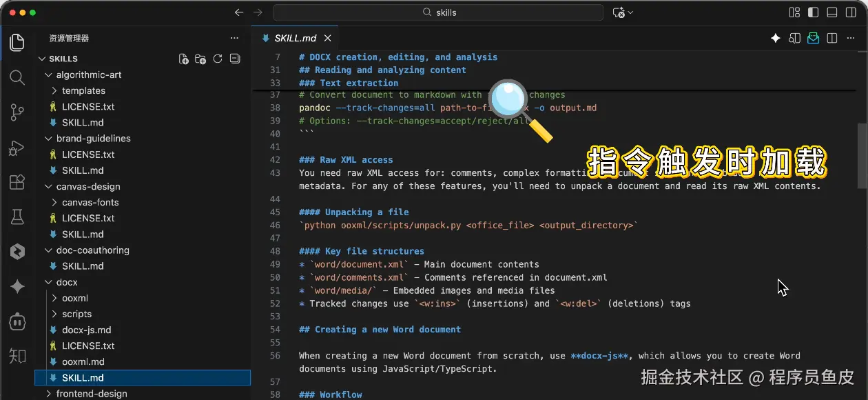Open the Source Control view
This screenshot has height=400, width=868.
(17, 112)
